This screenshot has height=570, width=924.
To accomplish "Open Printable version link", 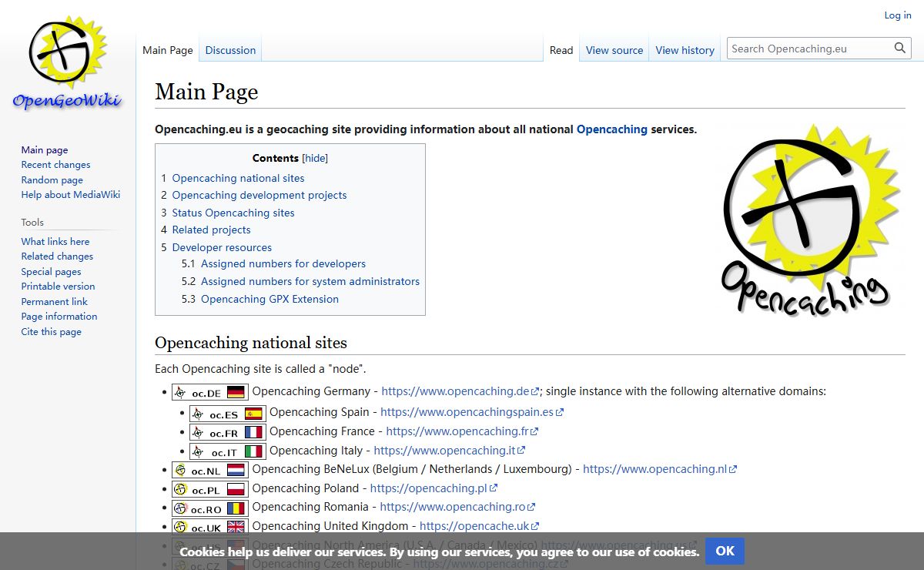I will click(59, 287).
